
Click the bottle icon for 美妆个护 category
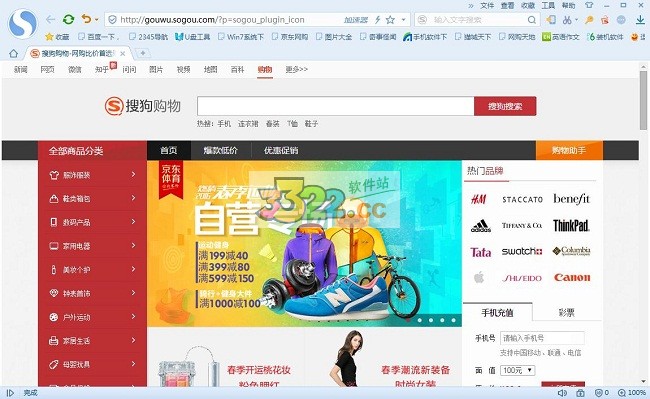[x=53, y=270]
